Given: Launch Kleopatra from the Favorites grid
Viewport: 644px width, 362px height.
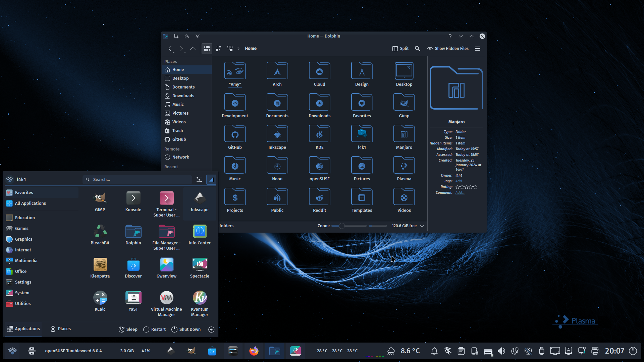Looking at the screenshot, I should pyautogui.click(x=100, y=268).
